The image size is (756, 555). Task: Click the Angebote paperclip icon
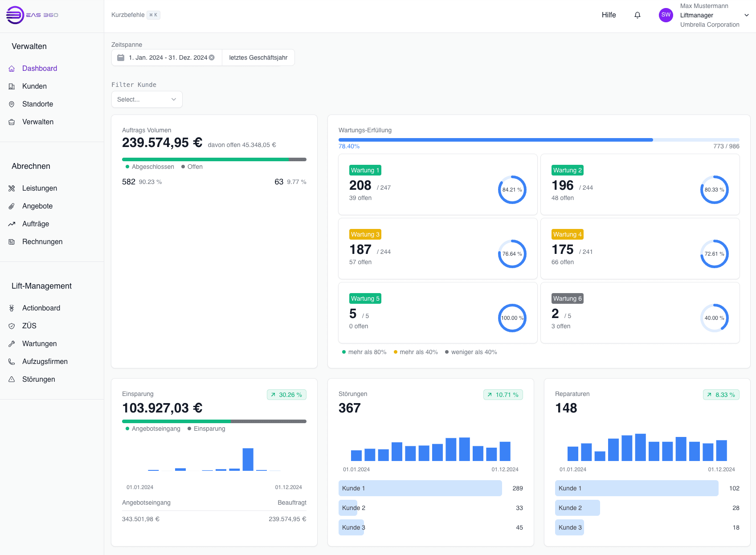click(12, 206)
